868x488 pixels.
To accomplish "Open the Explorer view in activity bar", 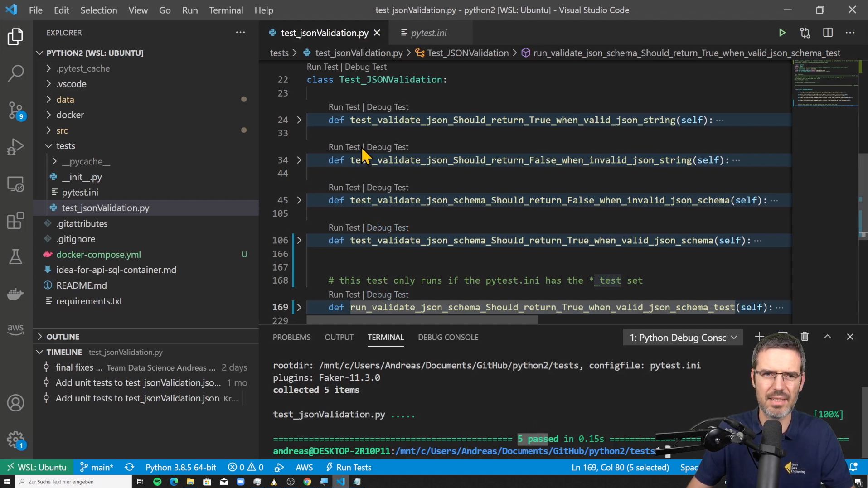I will click(x=15, y=37).
